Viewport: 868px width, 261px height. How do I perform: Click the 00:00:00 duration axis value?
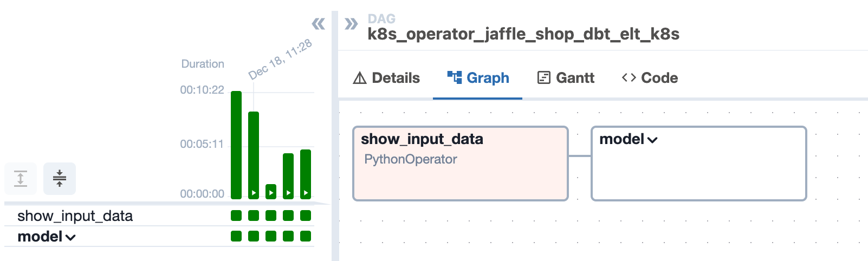pos(202,194)
